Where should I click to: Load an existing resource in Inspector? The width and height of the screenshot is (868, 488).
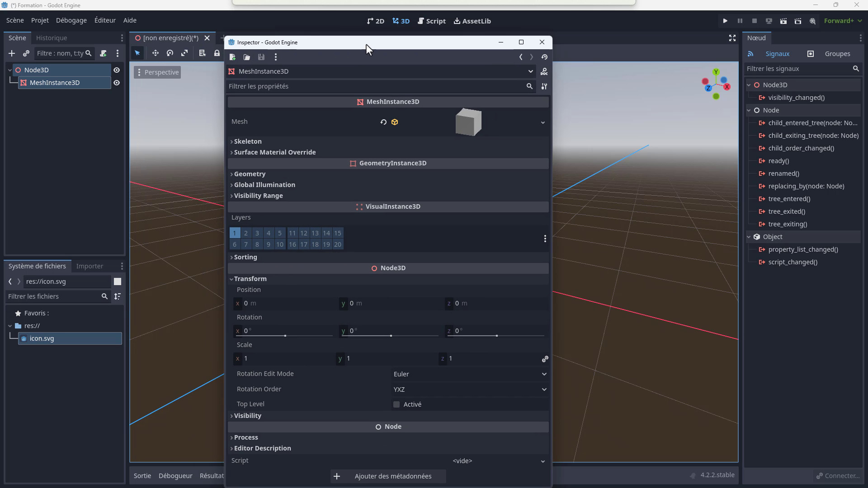coord(247,57)
